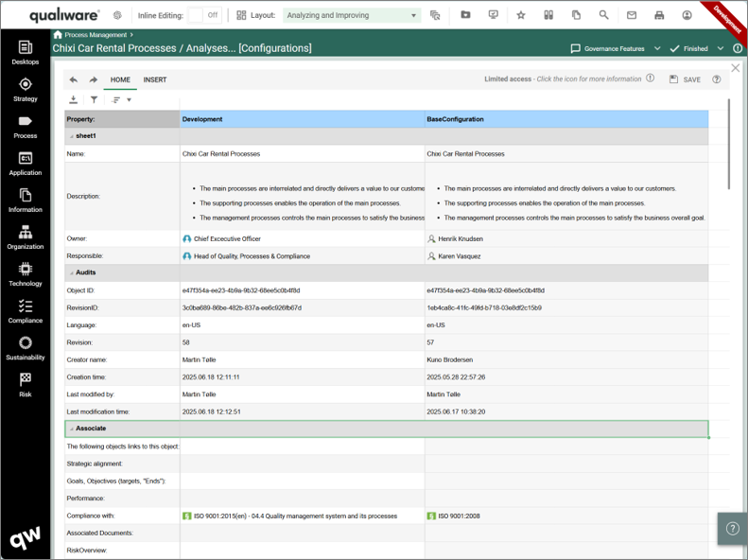Open the Strategy sidebar section
The image size is (748, 560).
(26, 90)
